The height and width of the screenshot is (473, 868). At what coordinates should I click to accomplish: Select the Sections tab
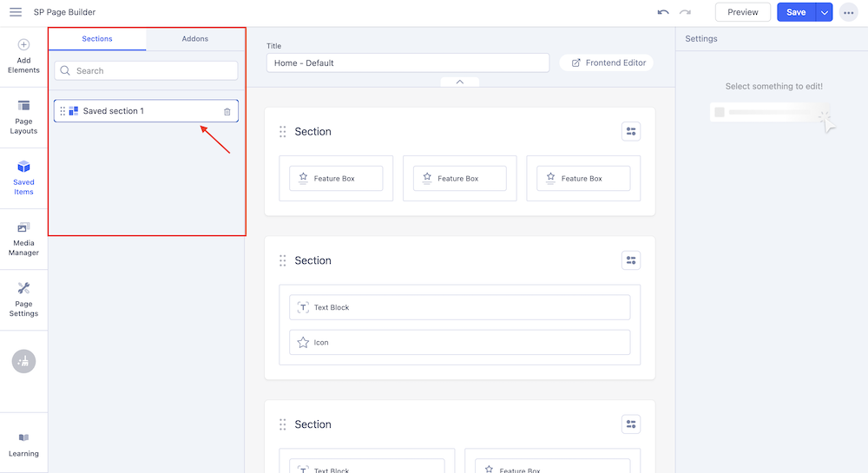pos(97,39)
